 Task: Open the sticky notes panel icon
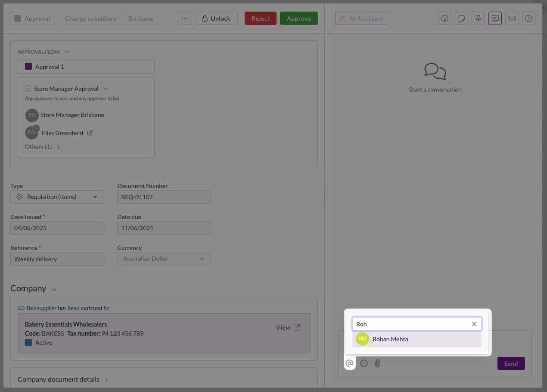[x=462, y=19]
